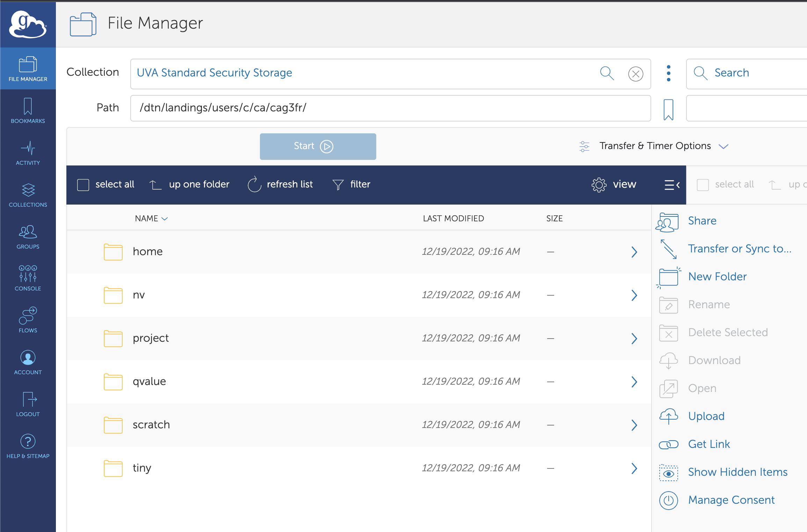
Task: Open the scratch folder chevron
Action: (x=634, y=425)
